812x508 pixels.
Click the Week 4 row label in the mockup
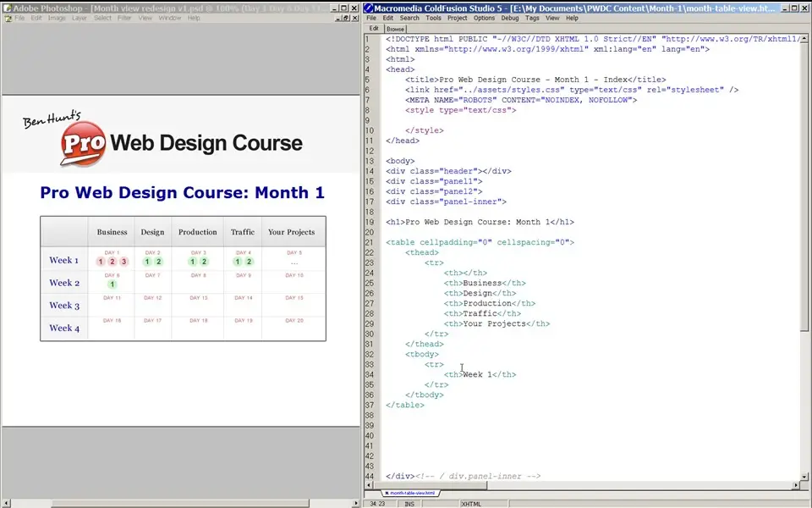(x=64, y=329)
